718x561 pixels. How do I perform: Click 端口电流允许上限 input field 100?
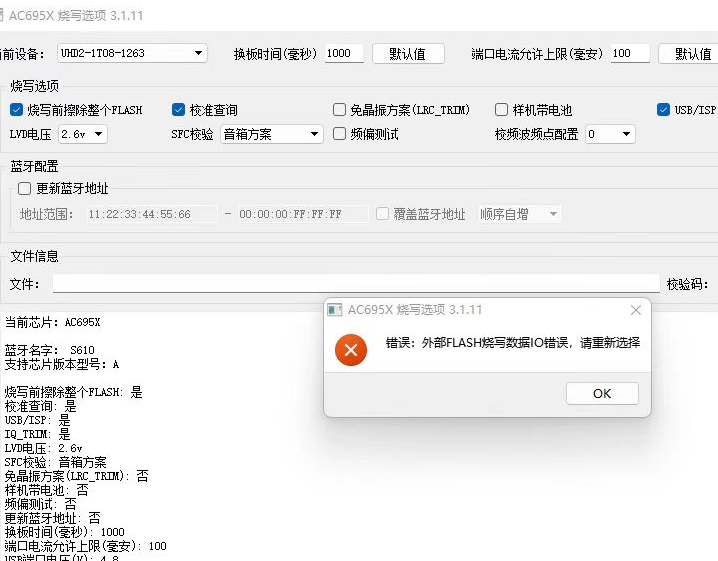point(630,53)
